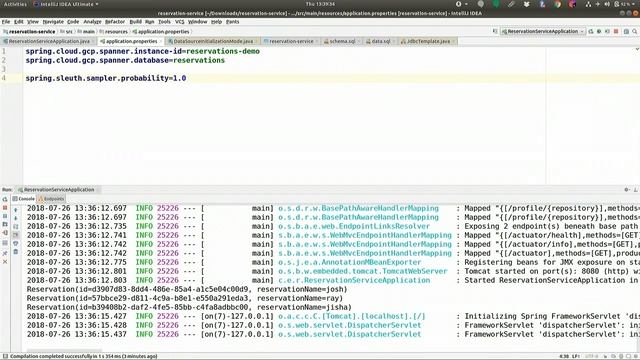Viewport: 640px width, 360px height.
Task: Click network icon in system tray
Action: [588, 4]
